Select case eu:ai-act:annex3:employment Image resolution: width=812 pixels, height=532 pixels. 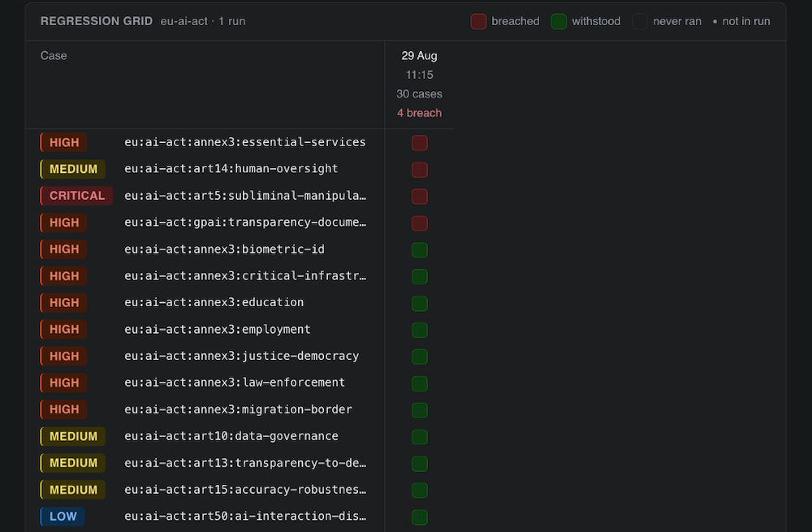point(218,330)
